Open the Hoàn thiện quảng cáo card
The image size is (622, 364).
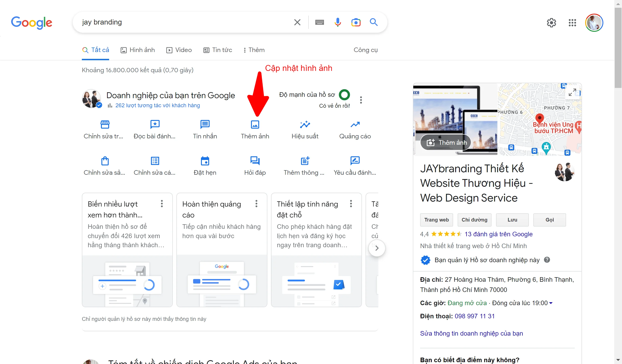[222, 250]
